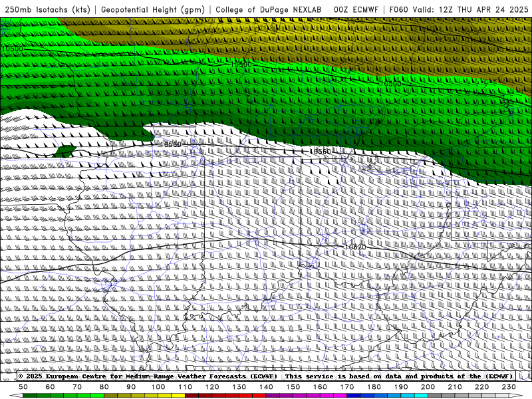532x399 pixels.
Task: Click the red color bar swatch below 140
Action: (259, 396)
